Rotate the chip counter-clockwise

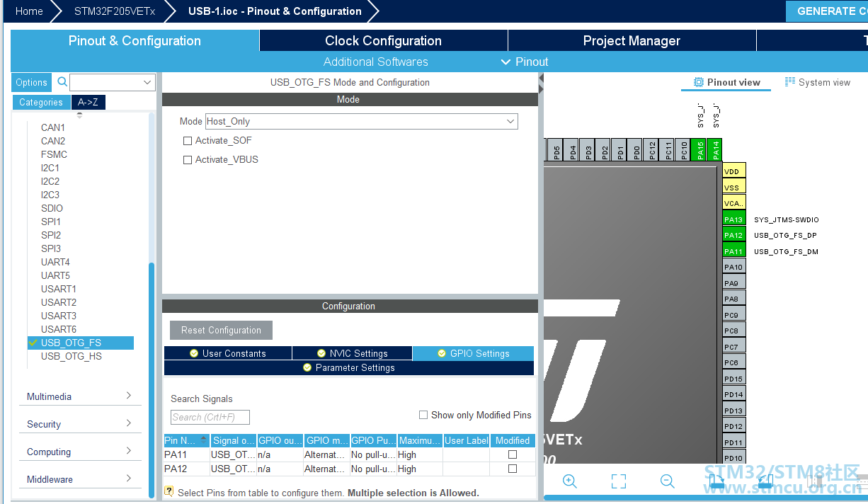pyautogui.click(x=765, y=481)
